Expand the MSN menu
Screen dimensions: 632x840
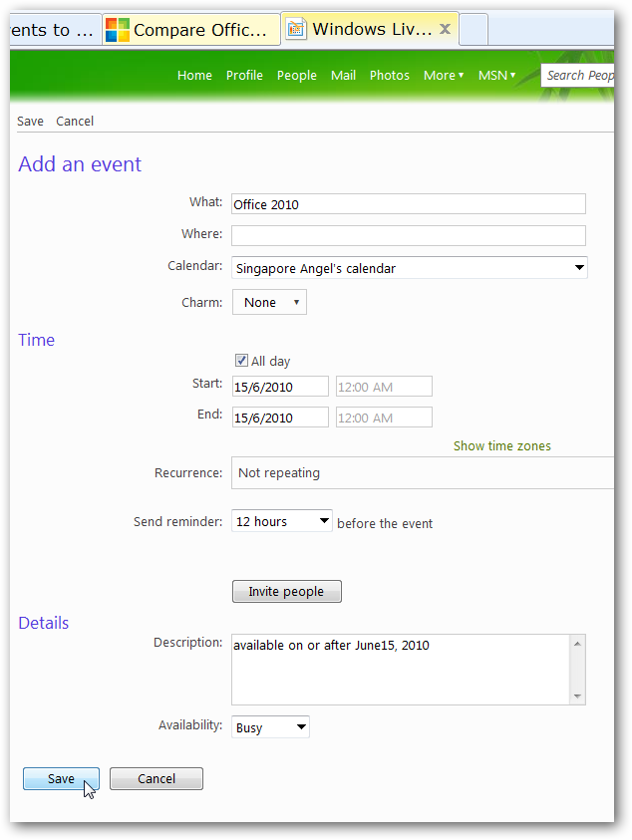(x=496, y=76)
